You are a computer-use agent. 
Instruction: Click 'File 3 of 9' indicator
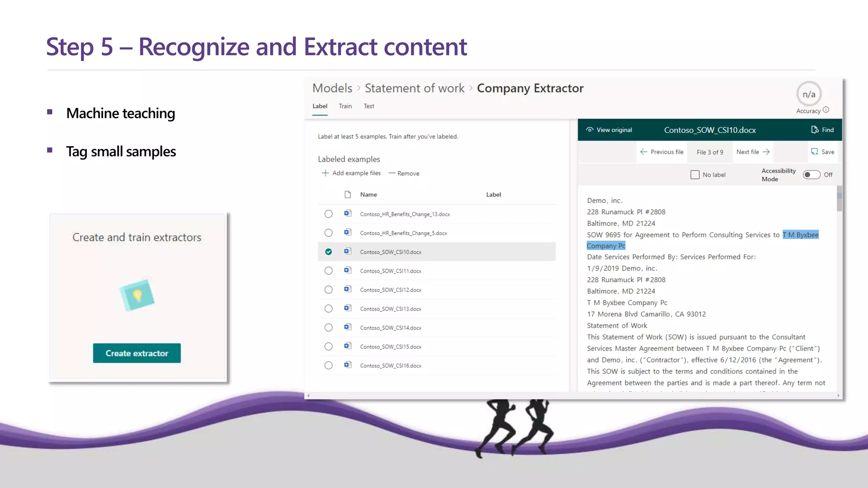point(710,152)
